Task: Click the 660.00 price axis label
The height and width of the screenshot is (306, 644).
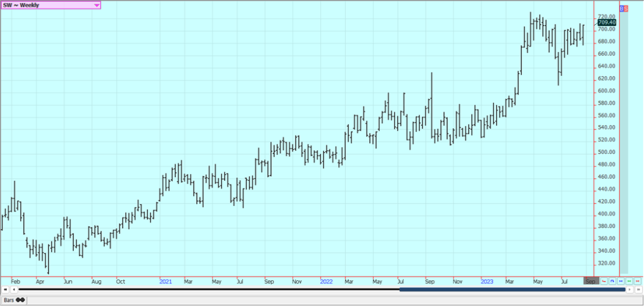Action: (x=607, y=54)
